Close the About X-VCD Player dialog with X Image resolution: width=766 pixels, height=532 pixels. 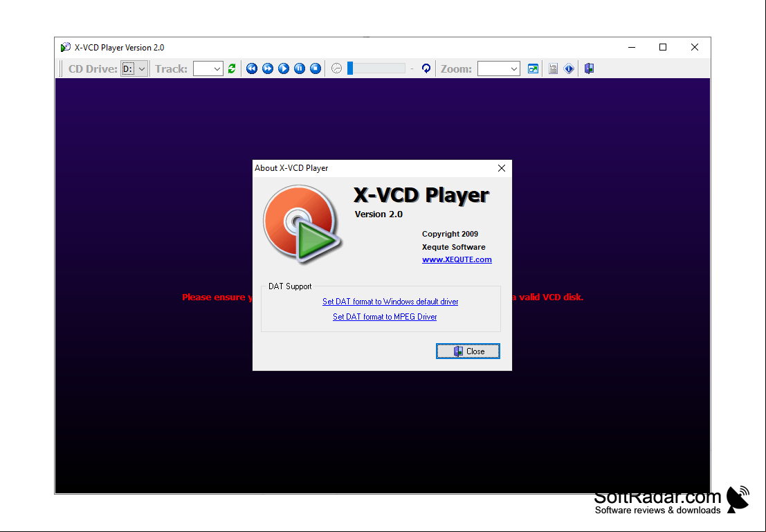501,168
